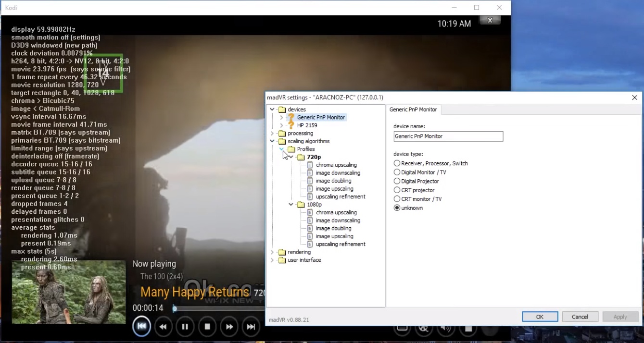Open 'image upscaling' under the 720p profile
Viewport: 644px width, 343px height.
click(335, 189)
